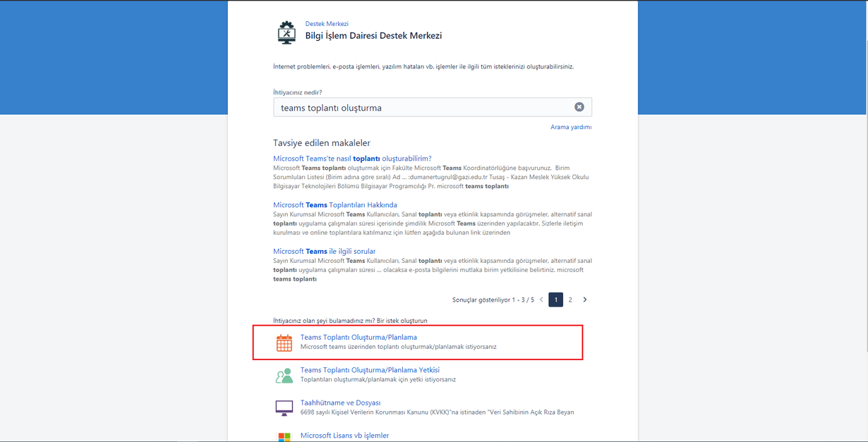Click the 'Microsoft teams üzerinden toplantı oluşturmak/planlamak istiyorsanız' description
This screenshot has height=442, width=868.
tap(398, 347)
